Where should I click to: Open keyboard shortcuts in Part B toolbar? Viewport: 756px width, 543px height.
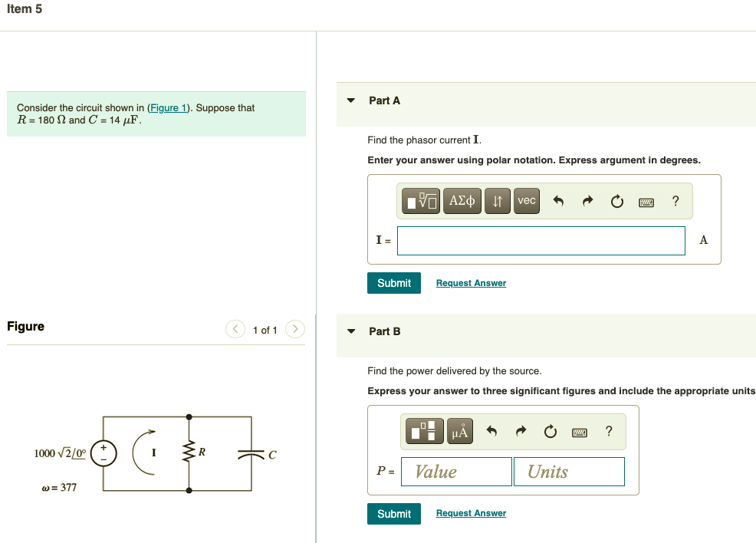[x=580, y=433]
